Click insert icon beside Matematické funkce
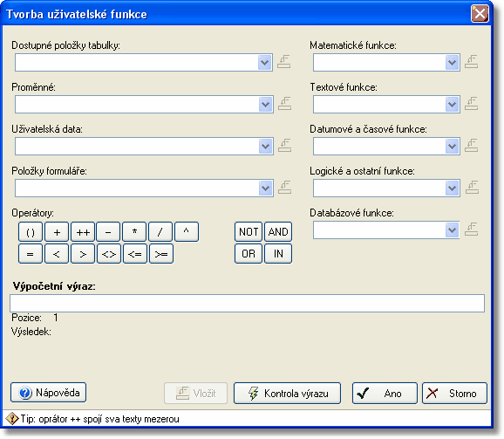This screenshot has width=504, height=439. point(471,62)
